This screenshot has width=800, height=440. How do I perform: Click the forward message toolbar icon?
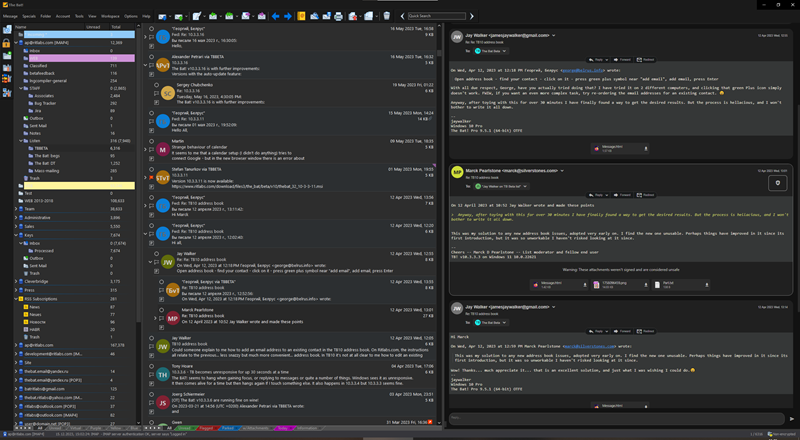(x=245, y=16)
